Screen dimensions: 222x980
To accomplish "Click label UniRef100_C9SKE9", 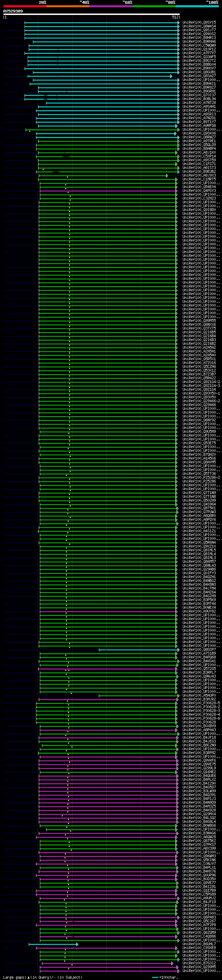I will 199,948.
